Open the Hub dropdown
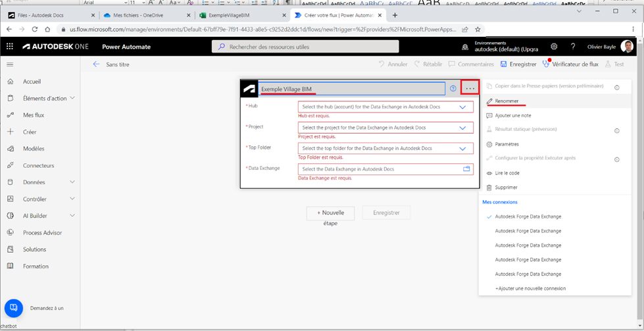Image resolution: width=644 pixels, height=331 pixels. tap(385, 107)
